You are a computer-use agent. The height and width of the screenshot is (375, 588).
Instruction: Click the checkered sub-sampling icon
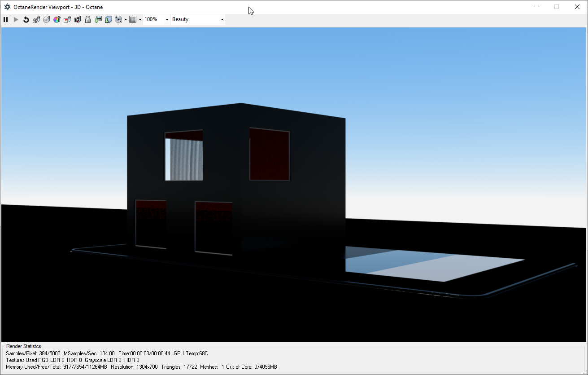(x=133, y=19)
